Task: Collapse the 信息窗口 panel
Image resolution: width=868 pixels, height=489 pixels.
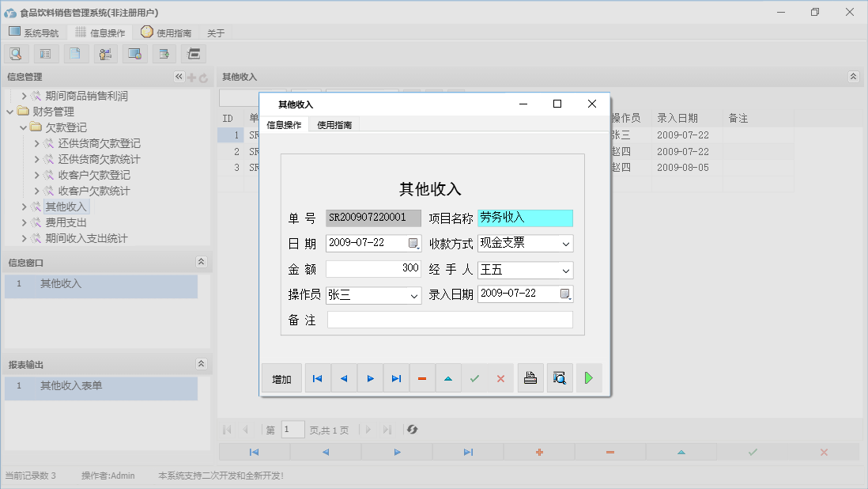Action: pyautogui.click(x=202, y=261)
